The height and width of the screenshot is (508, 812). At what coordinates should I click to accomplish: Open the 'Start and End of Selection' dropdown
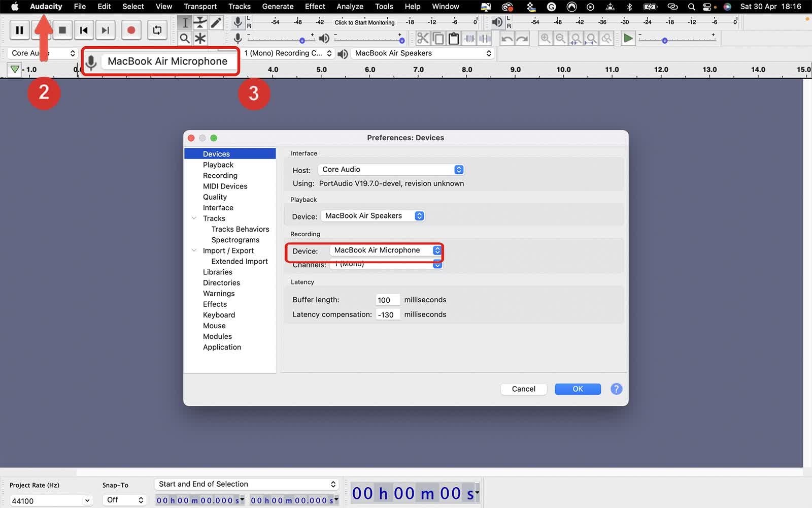247,484
